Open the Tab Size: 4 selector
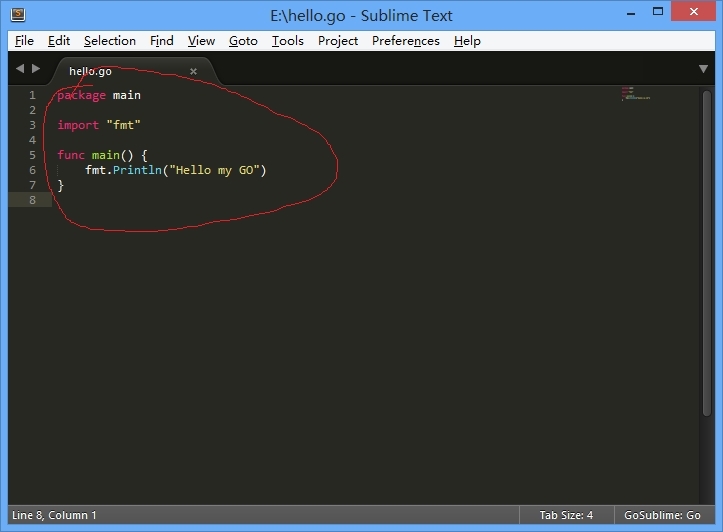 (566, 515)
